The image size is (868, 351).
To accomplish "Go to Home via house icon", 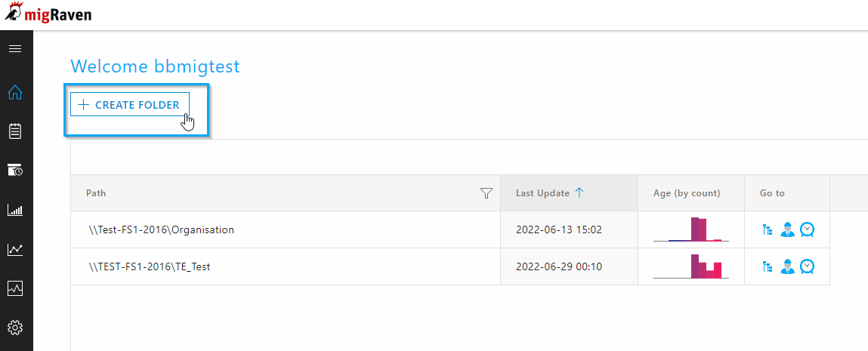I will [15, 92].
